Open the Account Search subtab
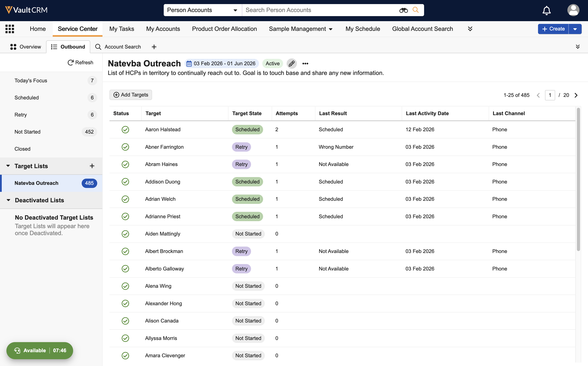588x366 pixels. point(118,47)
